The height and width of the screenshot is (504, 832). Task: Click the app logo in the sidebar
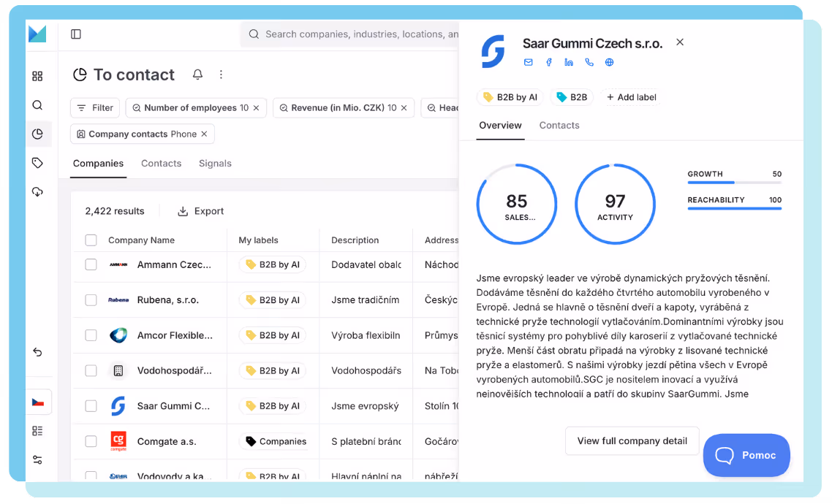[37, 34]
